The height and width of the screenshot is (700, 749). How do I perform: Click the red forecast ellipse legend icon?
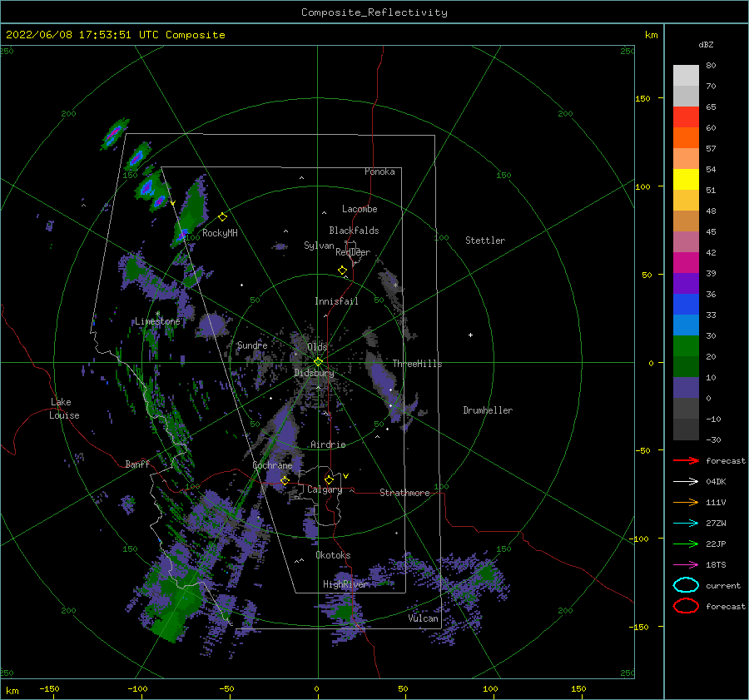pyautogui.click(x=686, y=606)
